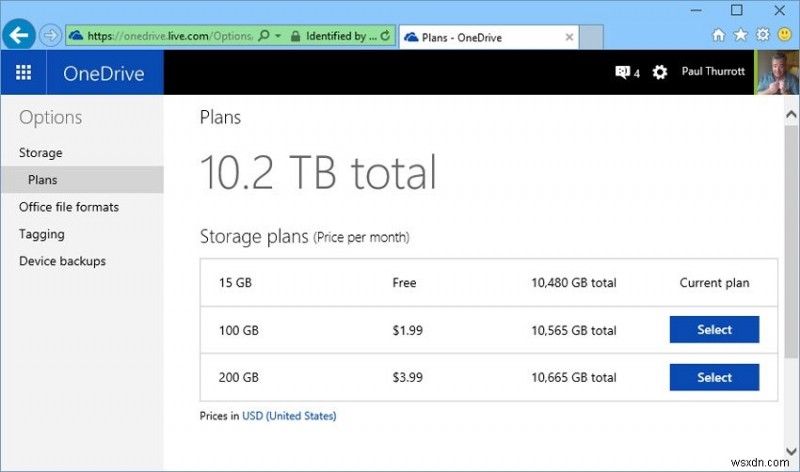Open the app launcher grid icon
800x472 pixels.
pos(23,72)
